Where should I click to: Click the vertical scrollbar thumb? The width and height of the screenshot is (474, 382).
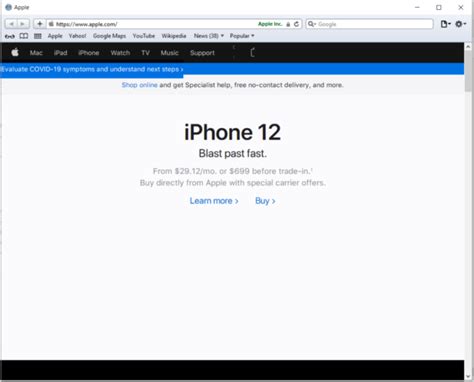469,71
